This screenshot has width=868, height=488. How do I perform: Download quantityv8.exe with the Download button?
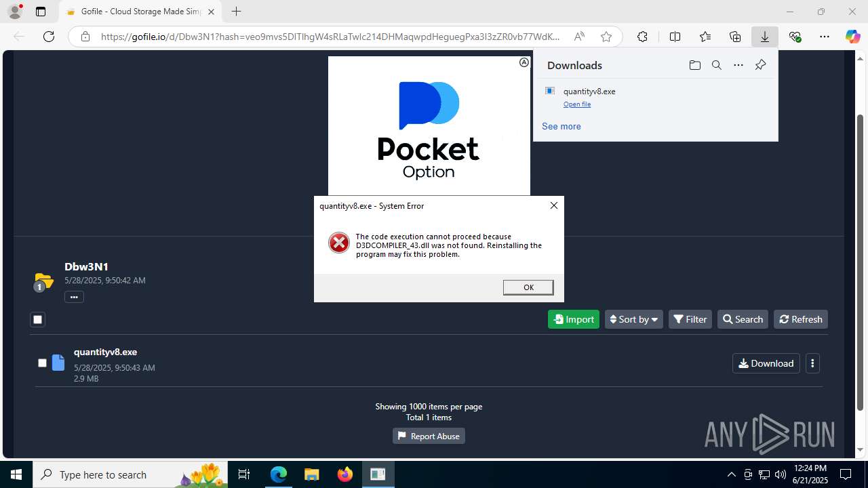pyautogui.click(x=766, y=363)
